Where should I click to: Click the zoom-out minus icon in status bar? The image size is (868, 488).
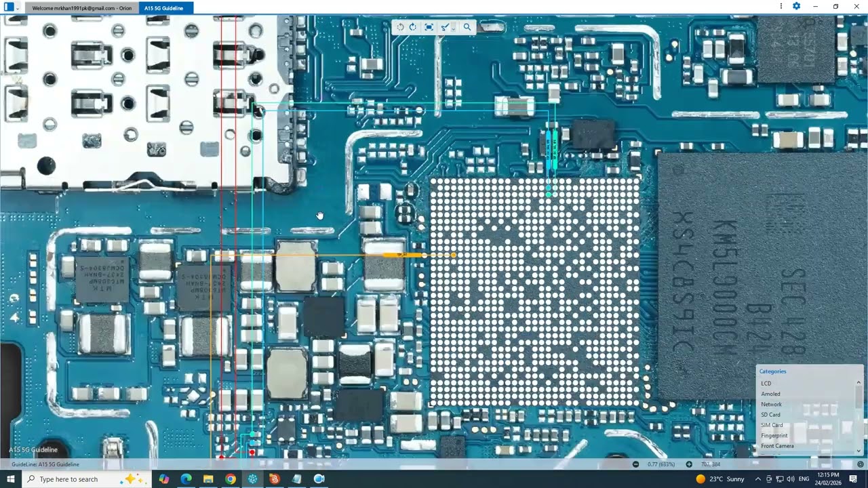tap(635, 464)
